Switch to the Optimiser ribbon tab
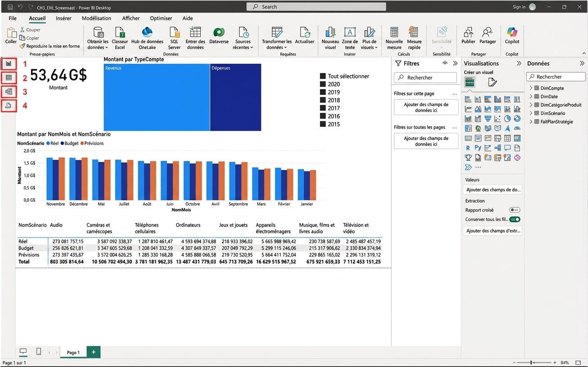The width and height of the screenshot is (588, 367). click(x=161, y=18)
